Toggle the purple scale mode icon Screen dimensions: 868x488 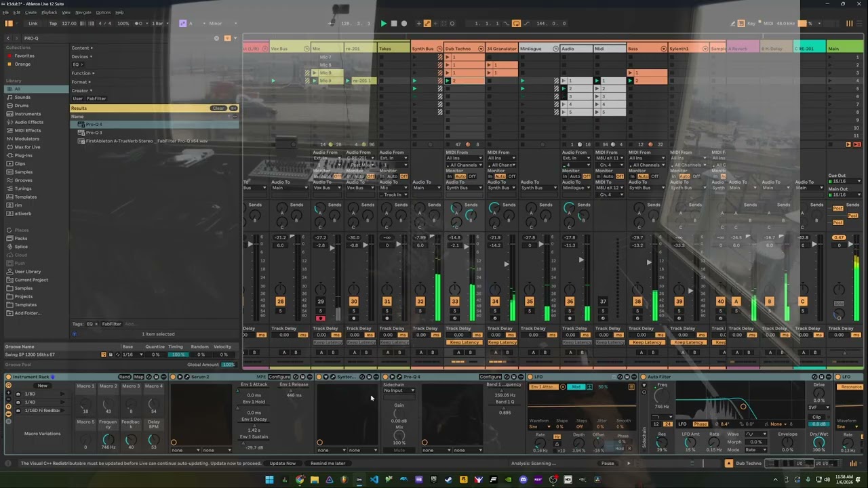pos(182,23)
